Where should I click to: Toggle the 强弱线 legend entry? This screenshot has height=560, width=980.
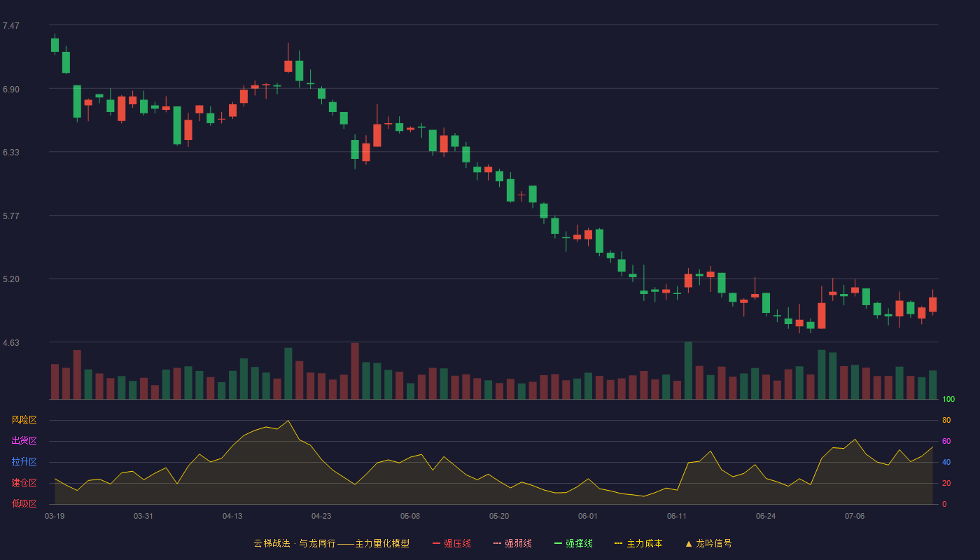coord(512,543)
